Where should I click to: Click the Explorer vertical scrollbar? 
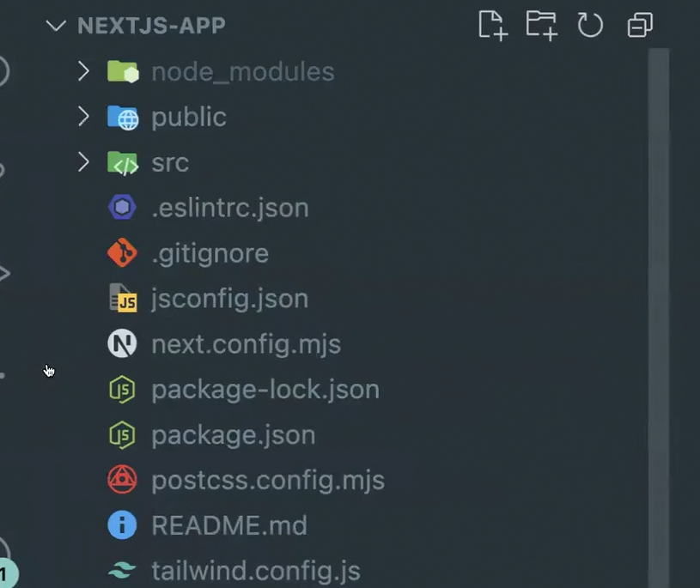[x=659, y=318]
